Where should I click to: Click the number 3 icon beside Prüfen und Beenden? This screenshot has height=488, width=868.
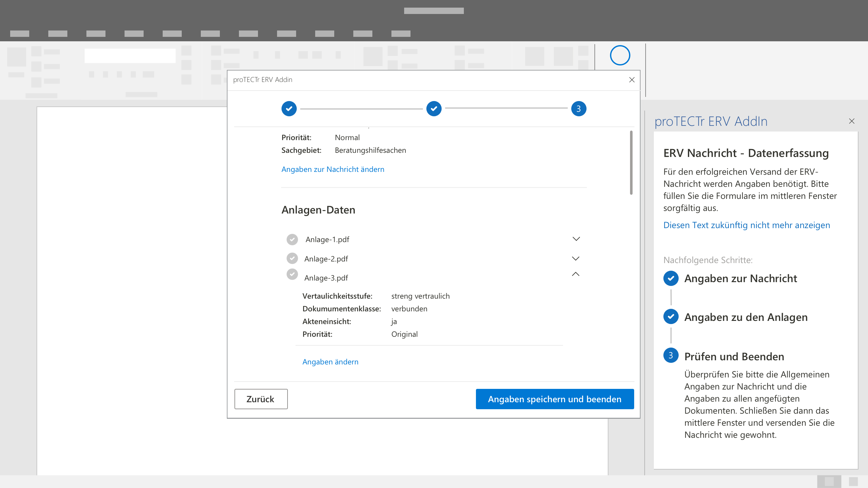pyautogui.click(x=671, y=356)
